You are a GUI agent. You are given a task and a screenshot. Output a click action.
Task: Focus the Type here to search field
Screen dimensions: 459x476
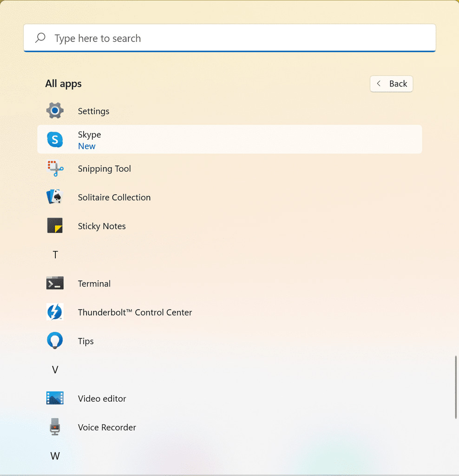click(x=229, y=38)
